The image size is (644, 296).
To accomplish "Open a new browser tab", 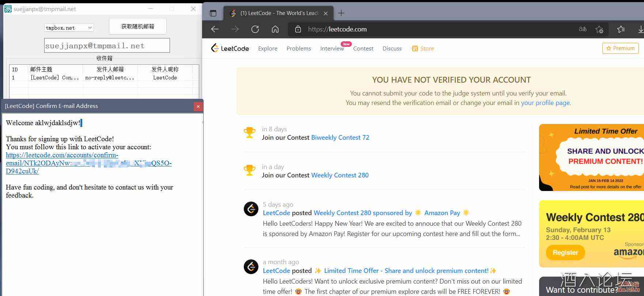I will pos(341,13).
